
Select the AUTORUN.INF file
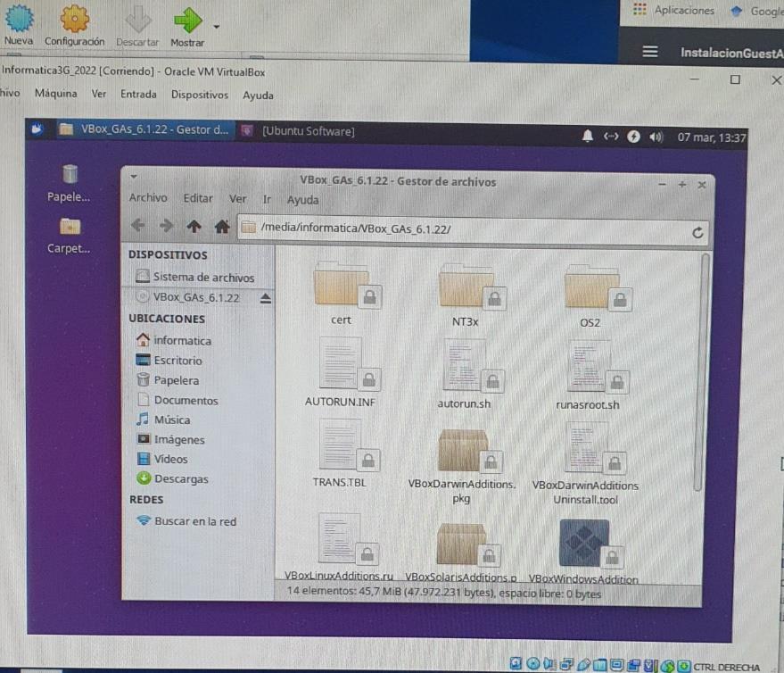pyautogui.click(x=343, y=372)
